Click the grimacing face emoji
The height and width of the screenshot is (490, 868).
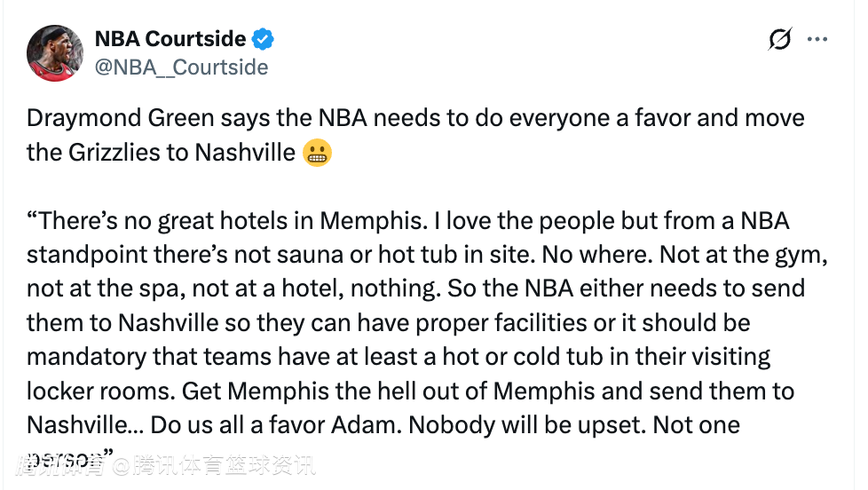point(317,153)
